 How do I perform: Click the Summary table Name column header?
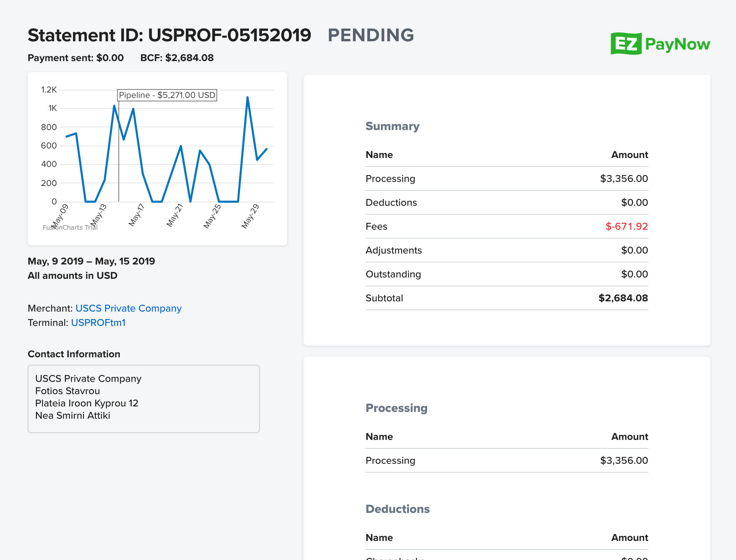[x=379, y=155]
